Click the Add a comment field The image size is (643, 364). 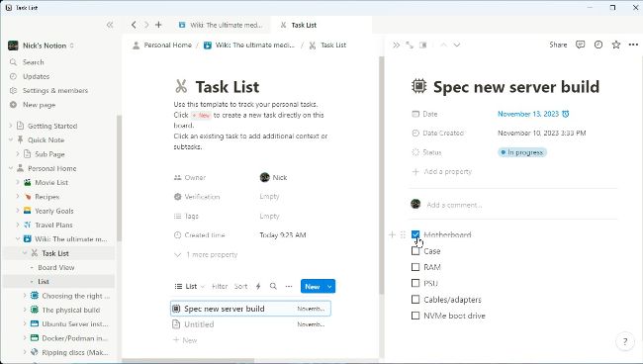454,205
